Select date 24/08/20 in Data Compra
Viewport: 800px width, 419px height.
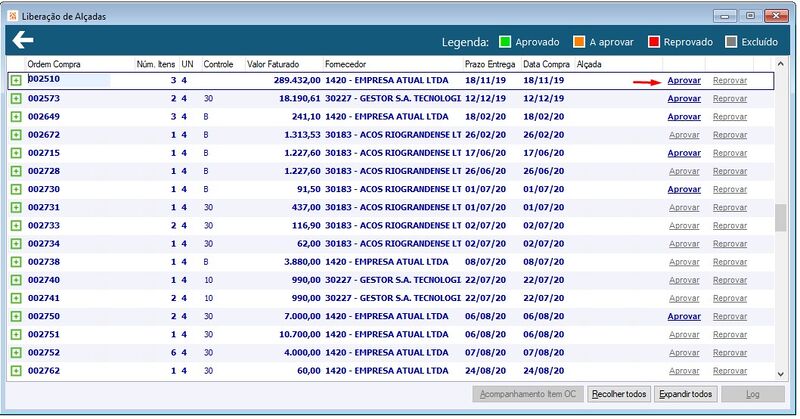[543, 371]
